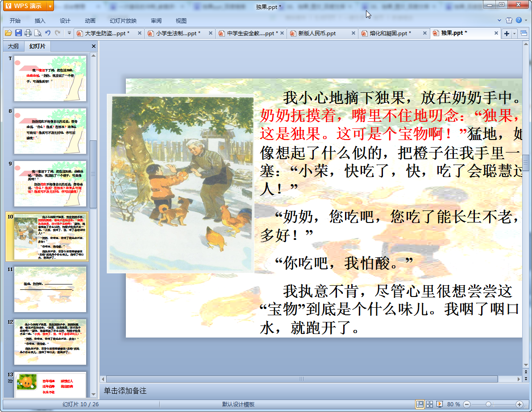Select slide 10 thumbnail
This screenshot has height=412, width=532.
(x=50, y=237)
